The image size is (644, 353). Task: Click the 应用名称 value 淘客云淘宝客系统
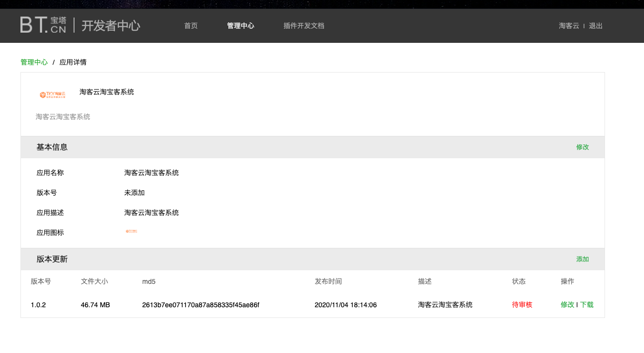152,173
